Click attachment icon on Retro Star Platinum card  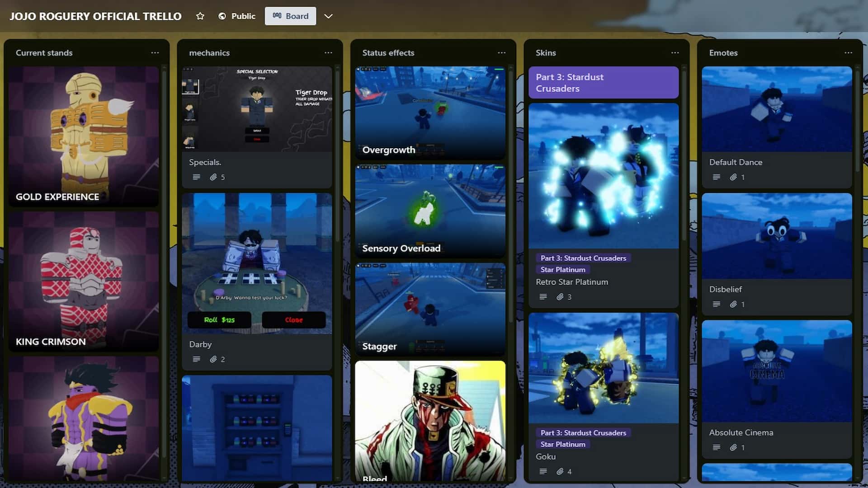pos(560,297)
